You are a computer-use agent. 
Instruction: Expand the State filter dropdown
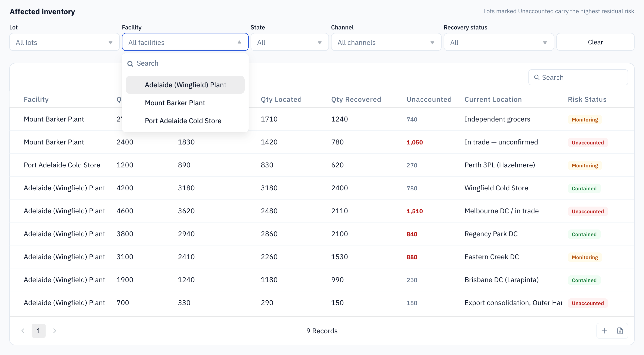[290, 42]
